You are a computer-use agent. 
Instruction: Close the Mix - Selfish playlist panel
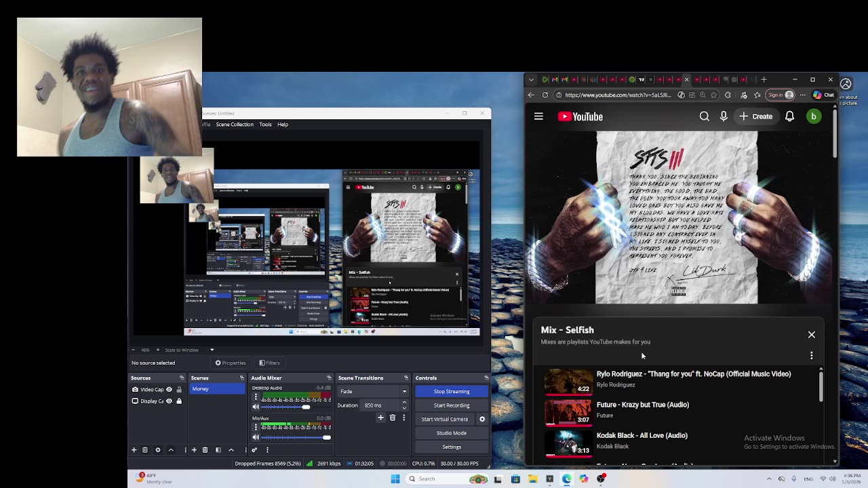(x=811, y=334)
